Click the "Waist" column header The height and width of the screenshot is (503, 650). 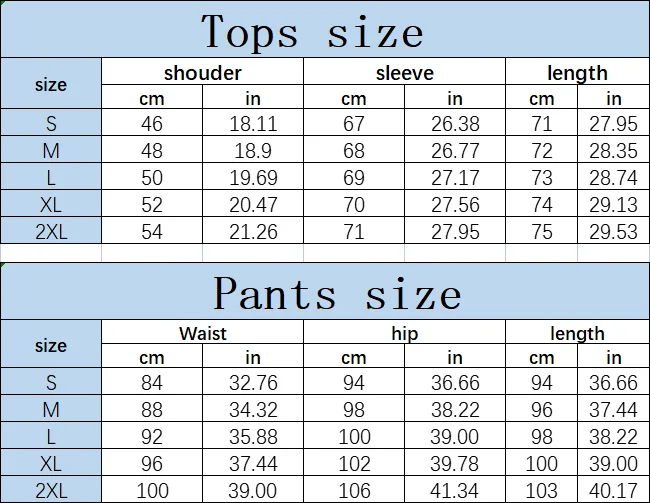(202, 333)
